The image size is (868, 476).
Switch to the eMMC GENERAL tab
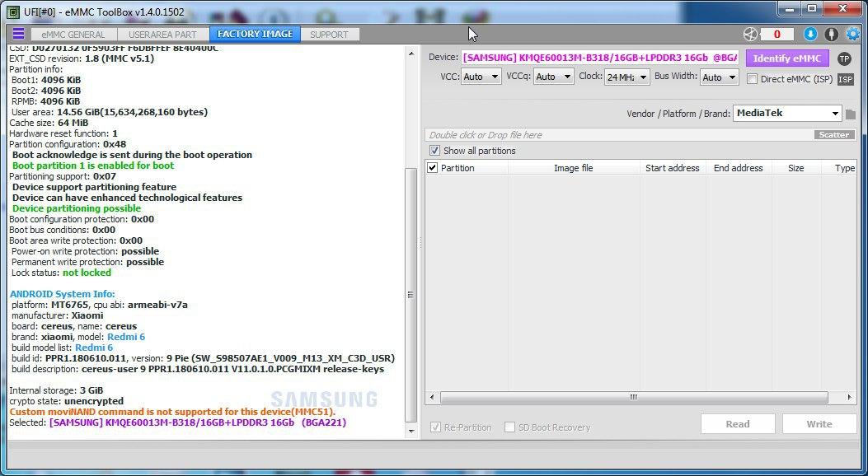[x=73, y=35]
